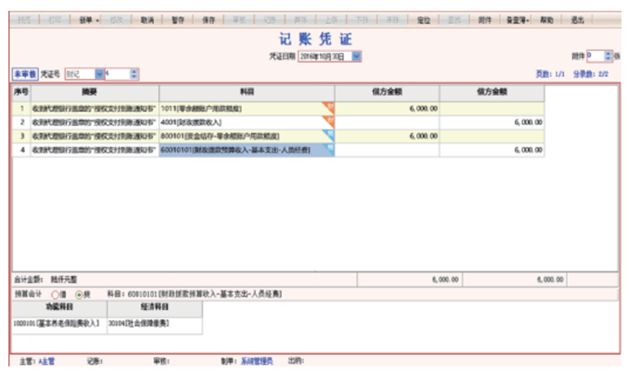Click the 借方金额 column header
Image resolution: width=630 pixels, height=372 pixels.
coord(387,92)
